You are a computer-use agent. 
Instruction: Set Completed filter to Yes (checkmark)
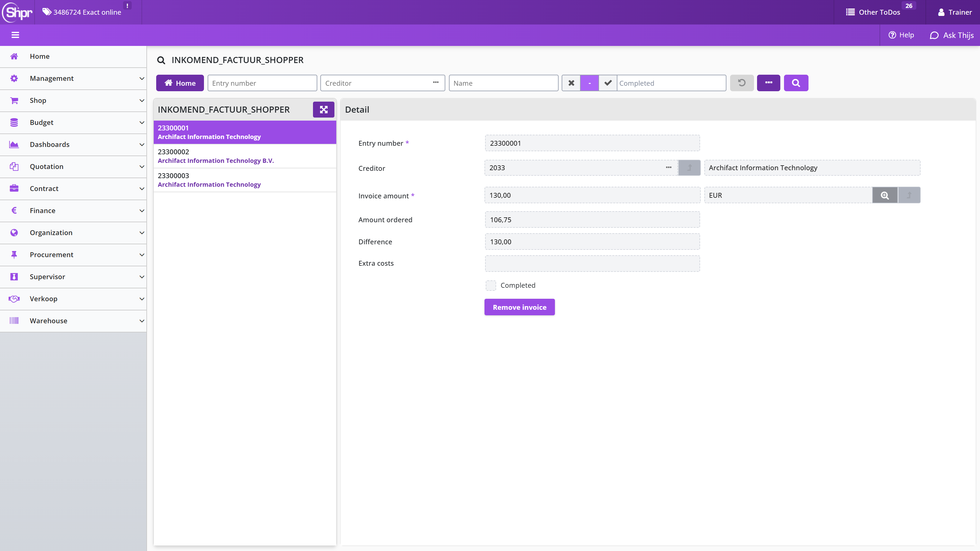pos(608,83)
